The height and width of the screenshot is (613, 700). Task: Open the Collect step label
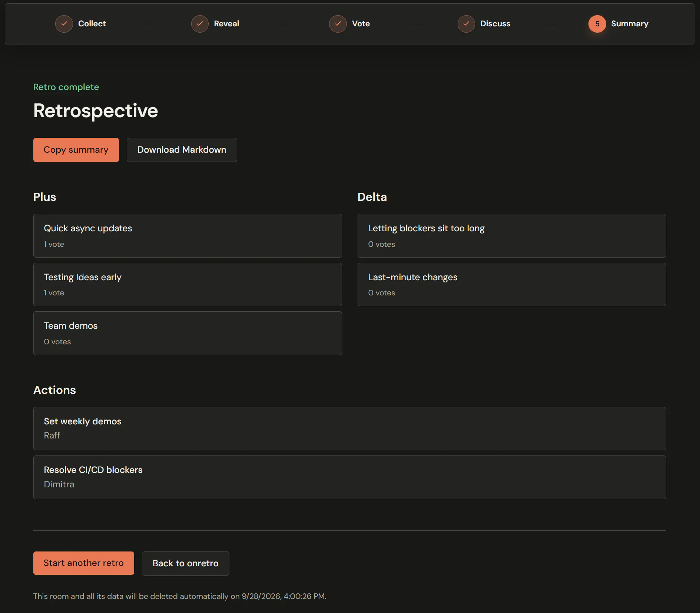pyautogui.click(x=92, y=24)
